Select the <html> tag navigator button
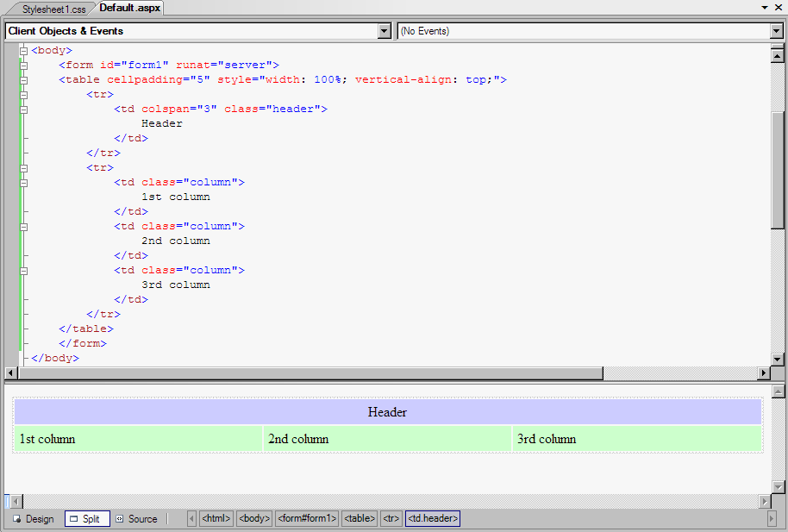 (x=216, y=518)
